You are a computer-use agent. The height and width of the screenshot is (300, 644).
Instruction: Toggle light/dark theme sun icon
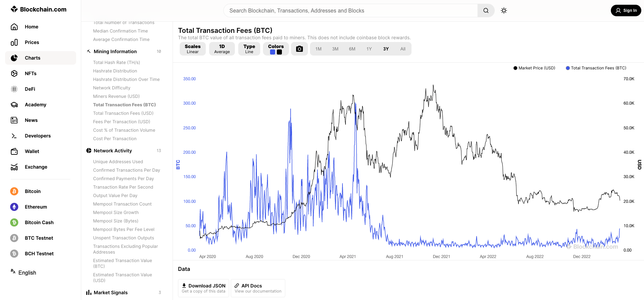pyautogui.click(x=504, y=10)
